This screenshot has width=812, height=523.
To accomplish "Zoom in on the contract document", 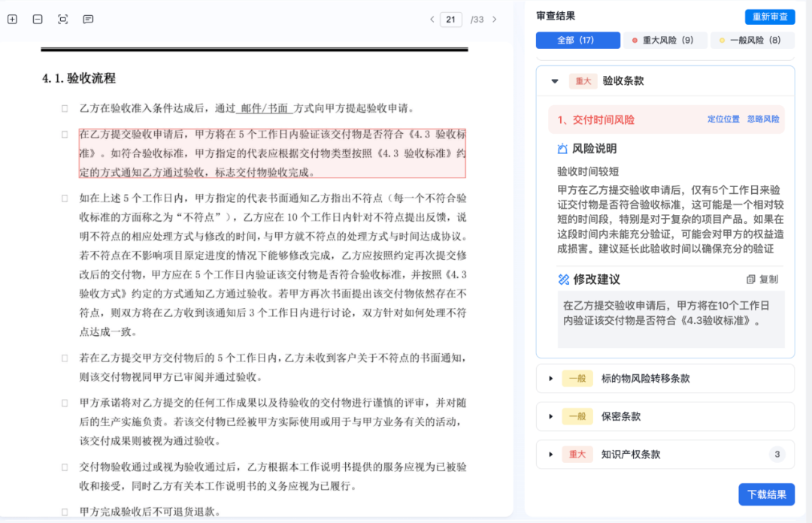I will (x=11, y=19).
